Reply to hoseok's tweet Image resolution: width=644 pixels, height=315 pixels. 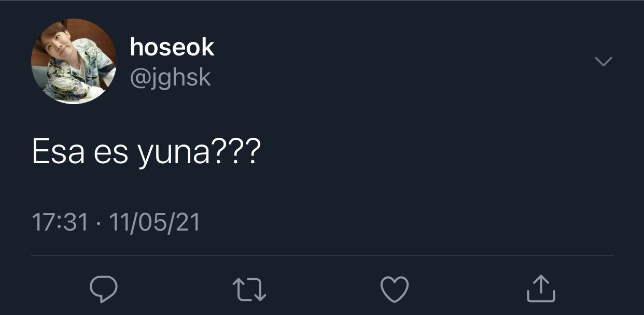click(103, 289)
